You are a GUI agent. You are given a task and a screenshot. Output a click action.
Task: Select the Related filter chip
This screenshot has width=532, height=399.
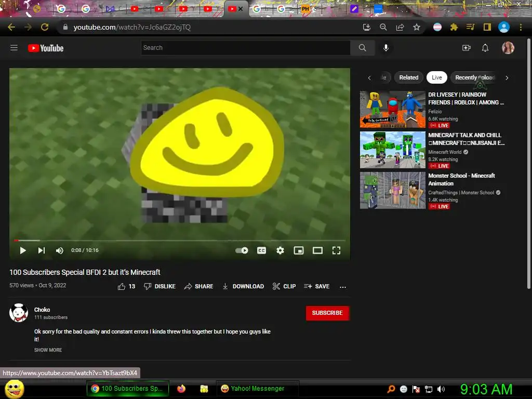tap(408, 77)
